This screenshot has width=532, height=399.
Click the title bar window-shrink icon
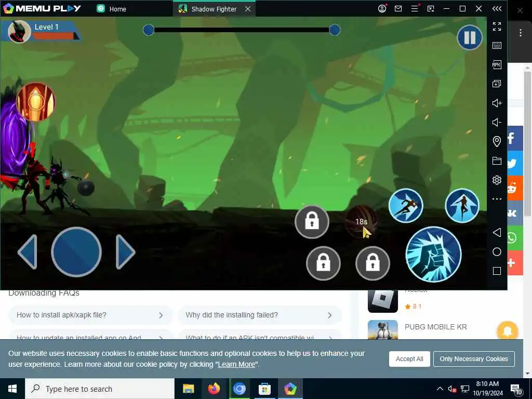431,8
